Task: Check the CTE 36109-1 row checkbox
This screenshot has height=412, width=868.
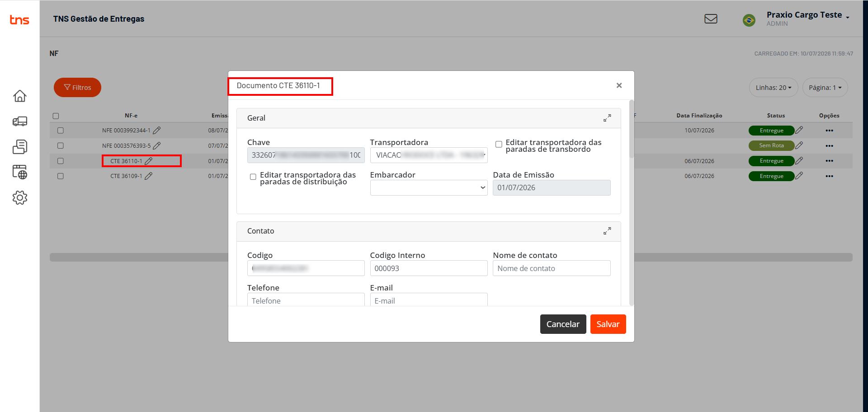Action: [x=61, y=176]
